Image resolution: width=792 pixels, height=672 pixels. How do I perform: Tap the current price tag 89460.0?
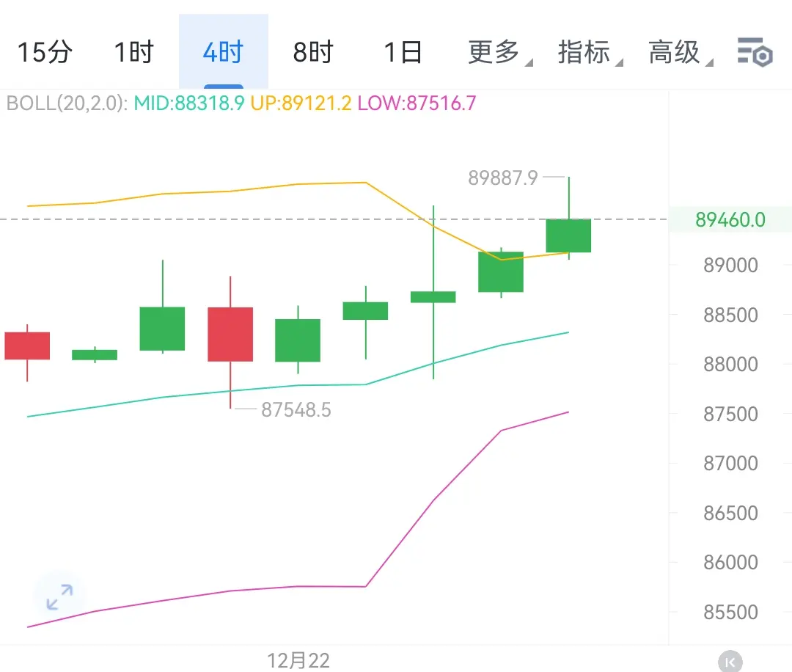730,220
